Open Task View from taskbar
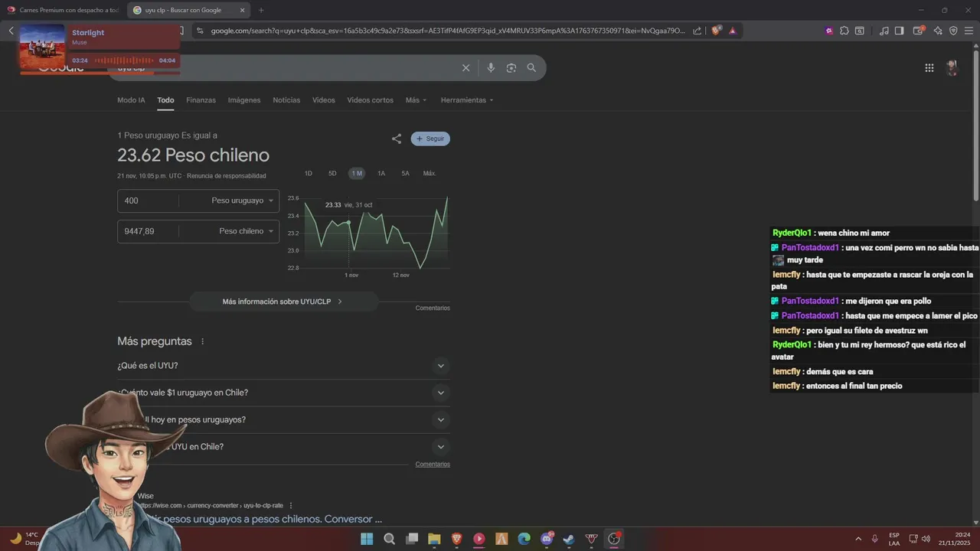 (412, 539)
